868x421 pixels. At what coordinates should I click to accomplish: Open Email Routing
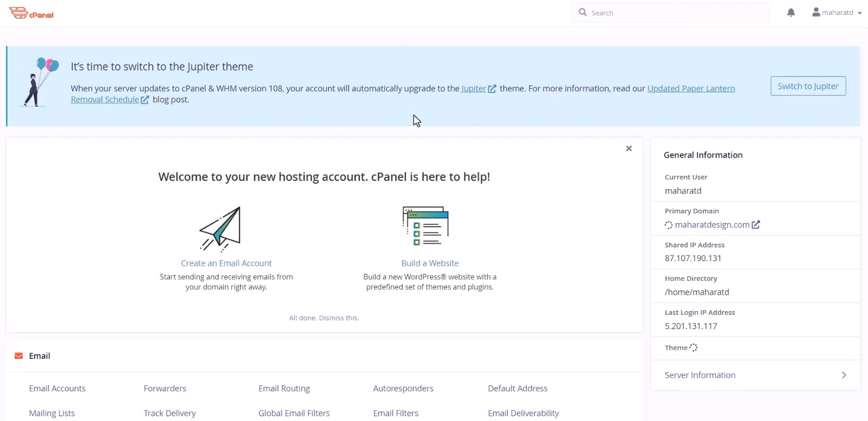coord(284,389)
